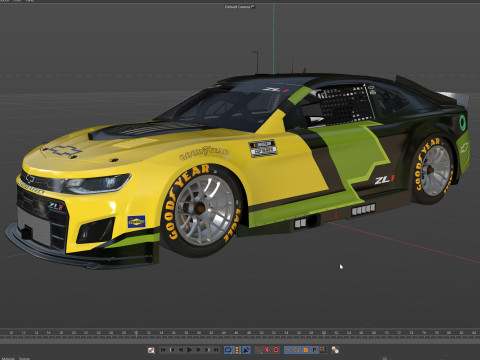Jump to the previous keyframe
This screenshot has width=480, height=360.
[x=172, y=350]
